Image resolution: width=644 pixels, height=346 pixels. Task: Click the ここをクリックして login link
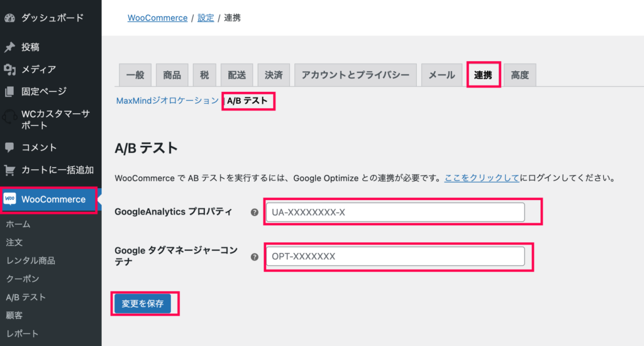click(x=482, y=178)
